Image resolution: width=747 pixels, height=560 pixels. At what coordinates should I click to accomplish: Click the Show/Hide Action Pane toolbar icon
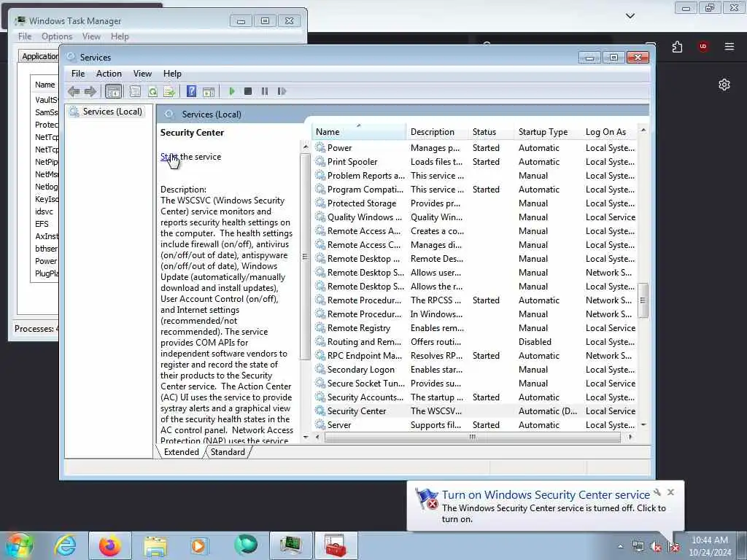[208, 91]
